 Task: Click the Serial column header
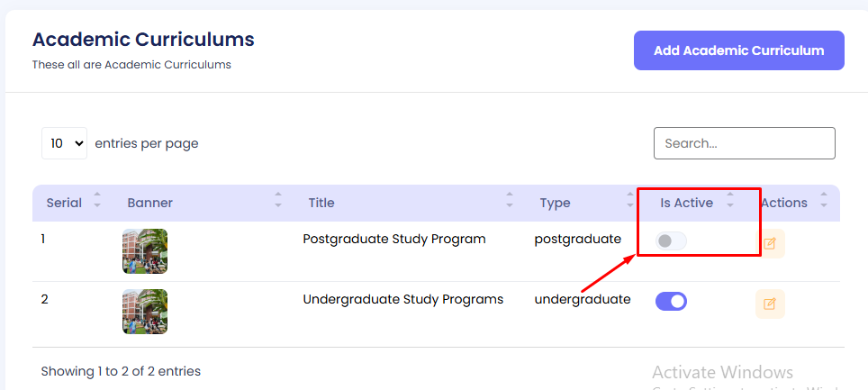64,203
